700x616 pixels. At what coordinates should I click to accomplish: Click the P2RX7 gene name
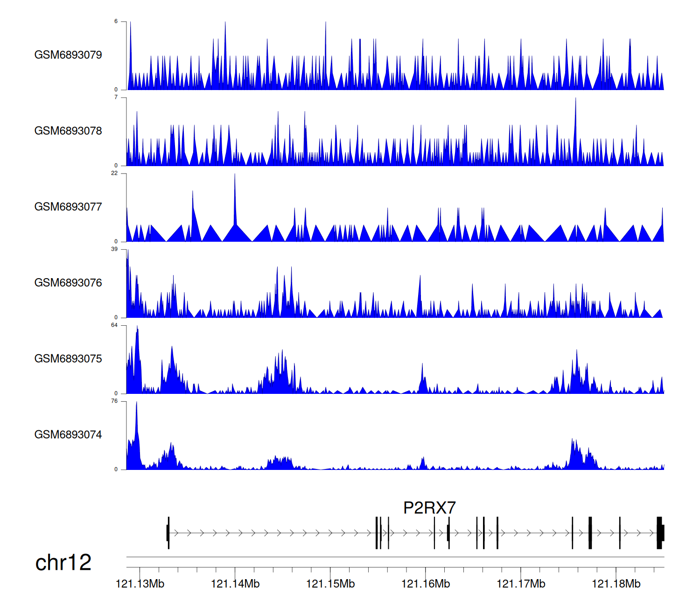click(429, 508)
